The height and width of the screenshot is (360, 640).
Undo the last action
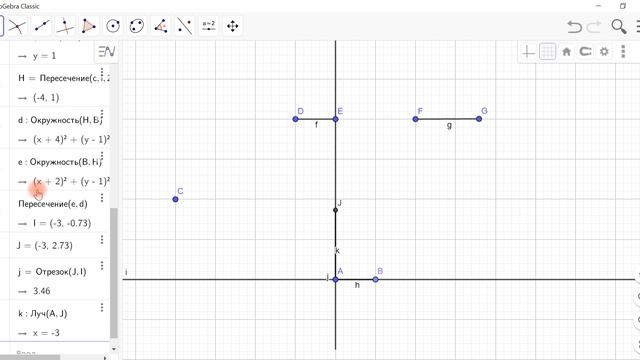point(574,27)
